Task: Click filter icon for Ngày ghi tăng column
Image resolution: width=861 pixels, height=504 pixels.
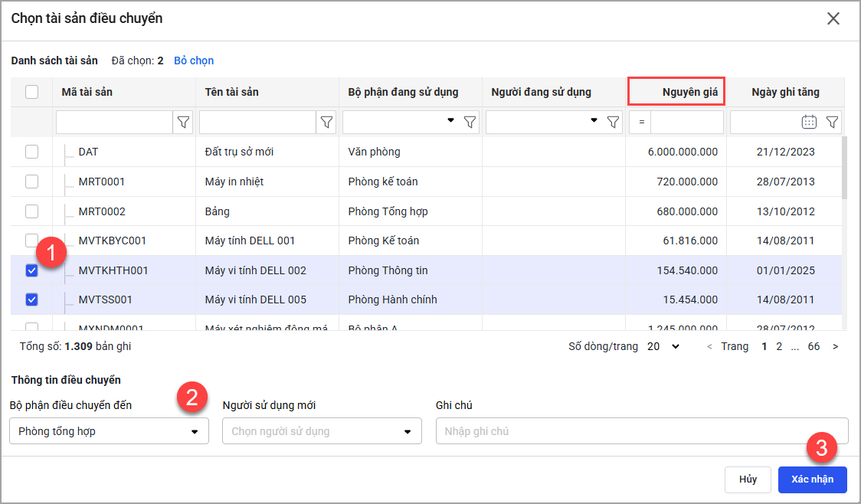Action: [832, 122]
